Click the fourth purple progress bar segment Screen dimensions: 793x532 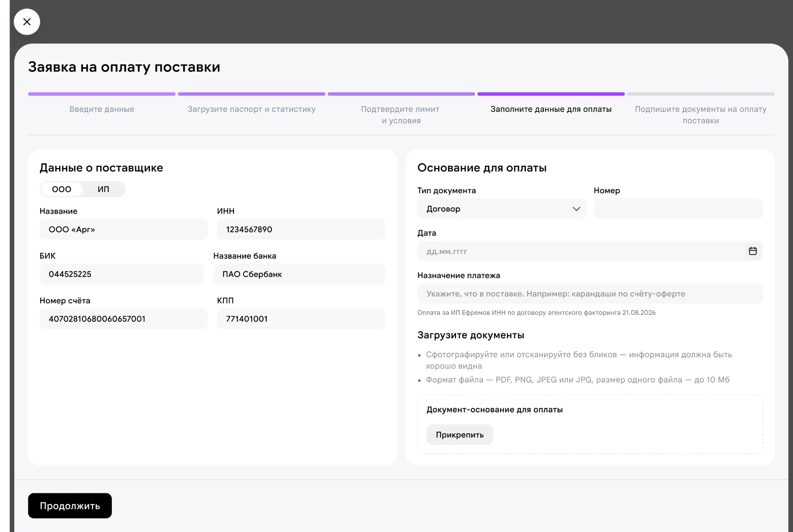click(x=551, y=94)
